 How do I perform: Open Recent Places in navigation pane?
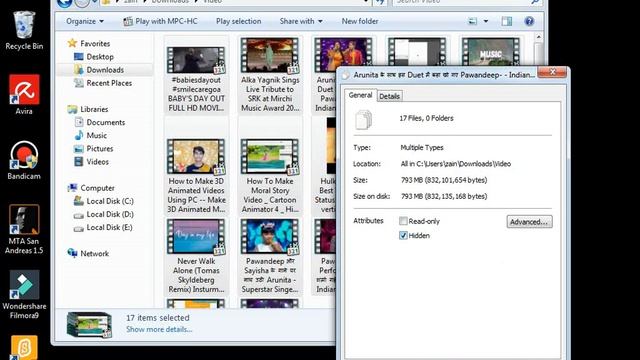click(x=109, y=83)
